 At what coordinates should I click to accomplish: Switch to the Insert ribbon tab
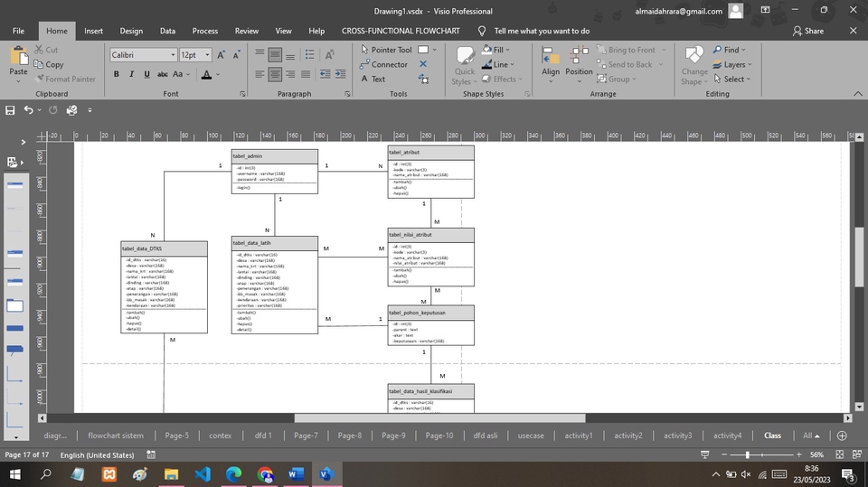tap(93, 31)
